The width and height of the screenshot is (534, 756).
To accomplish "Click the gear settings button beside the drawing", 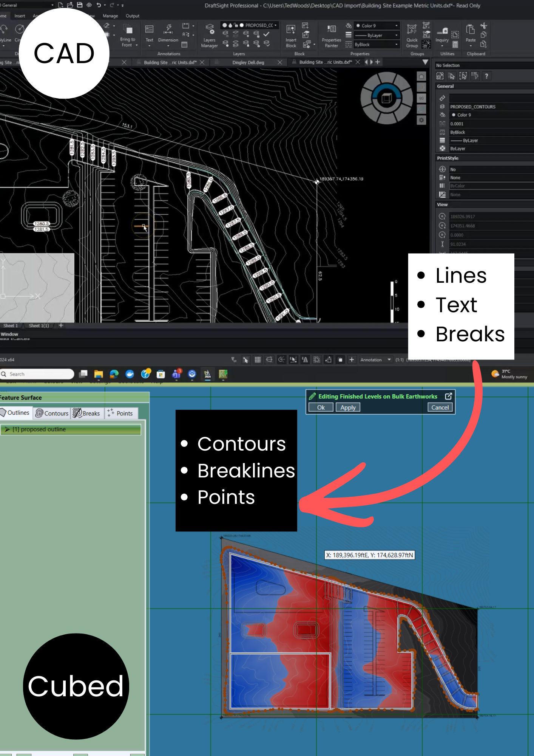I will [x=421, y=120].
